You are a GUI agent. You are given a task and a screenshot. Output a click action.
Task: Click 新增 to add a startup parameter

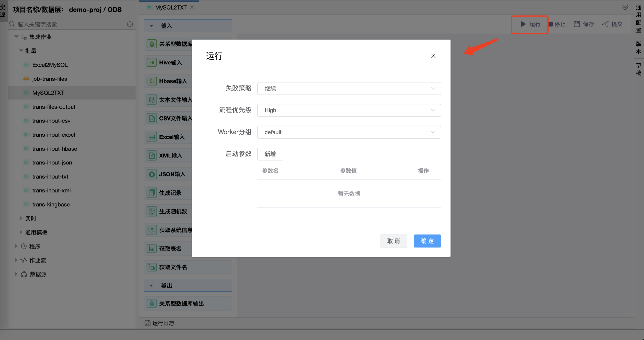[270, 154]
